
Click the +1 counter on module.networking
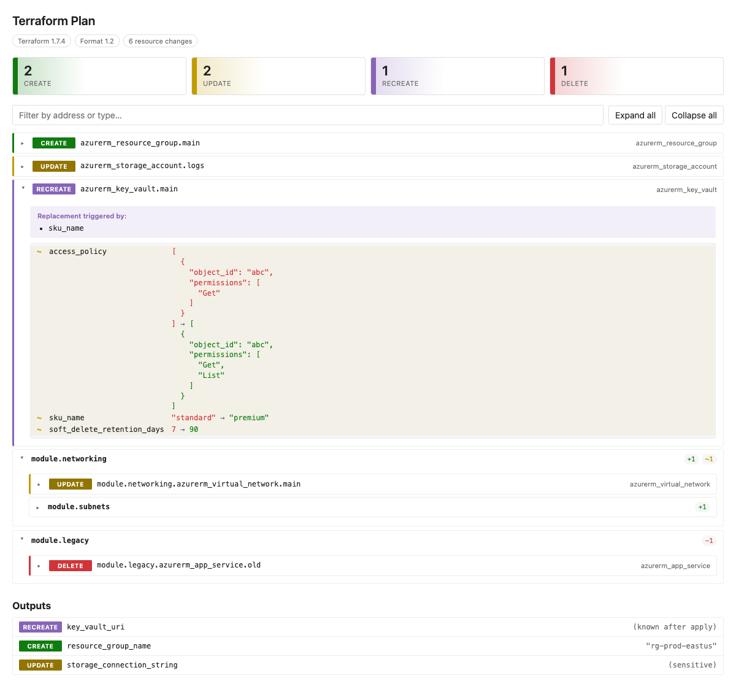691,459
